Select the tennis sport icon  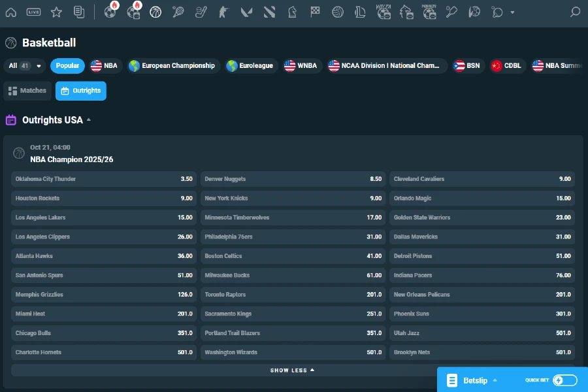pos(178,12)
